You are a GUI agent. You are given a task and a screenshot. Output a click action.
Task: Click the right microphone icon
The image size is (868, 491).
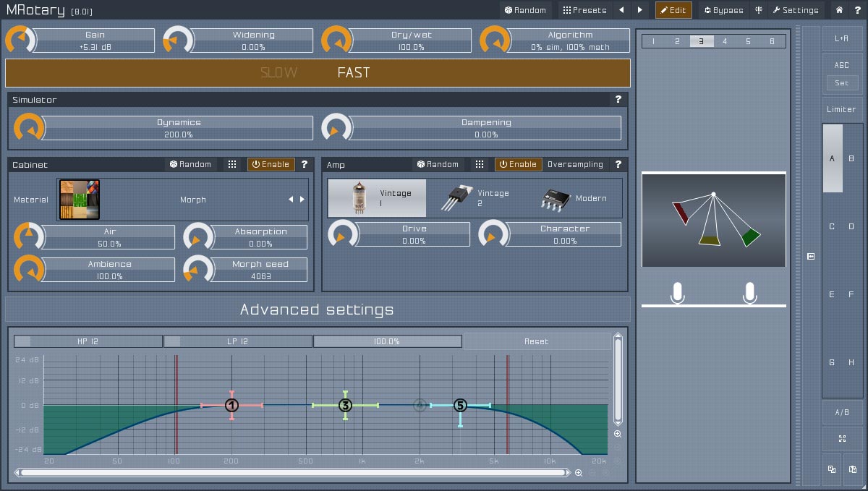[x=749, y=293]
